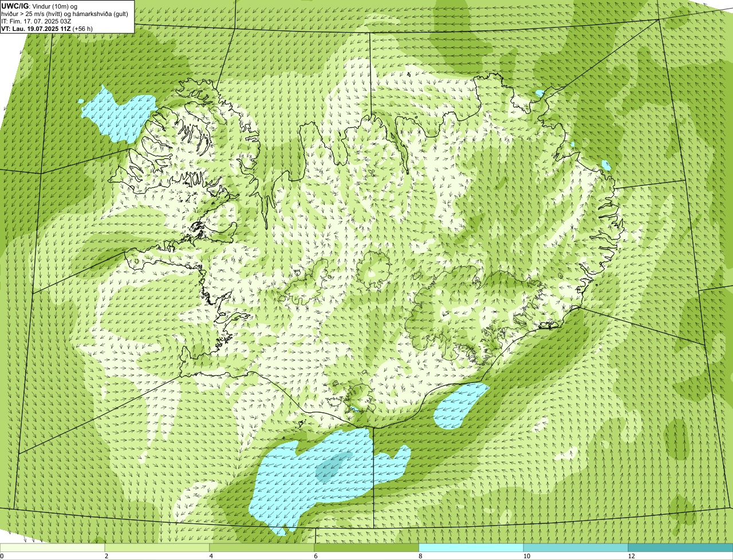Click the small cyan oval off the southeast coast

pyautogui.click(x=460, y=405)
